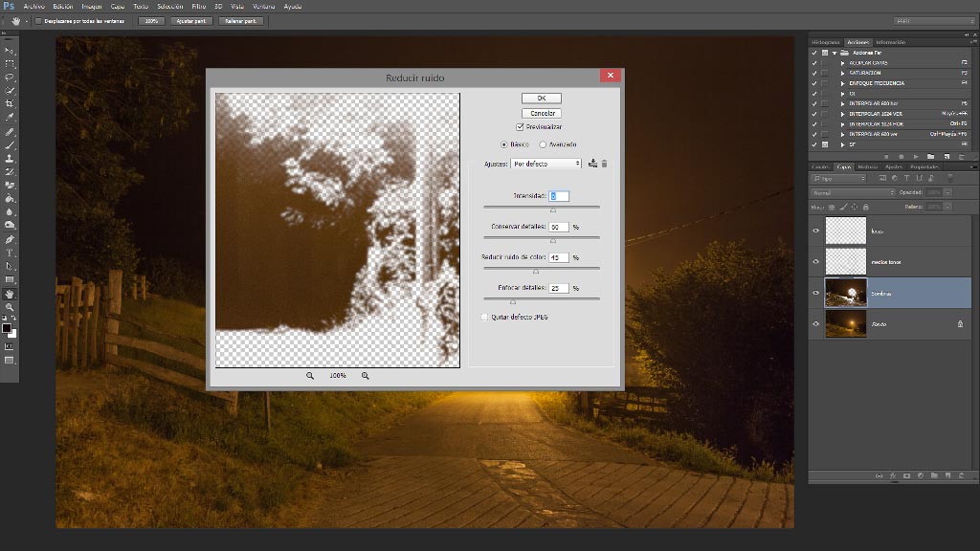Viewport: 980px width, 551px height.
Task: Hide the Sombras layer
Action: click(x=815, y=293)
